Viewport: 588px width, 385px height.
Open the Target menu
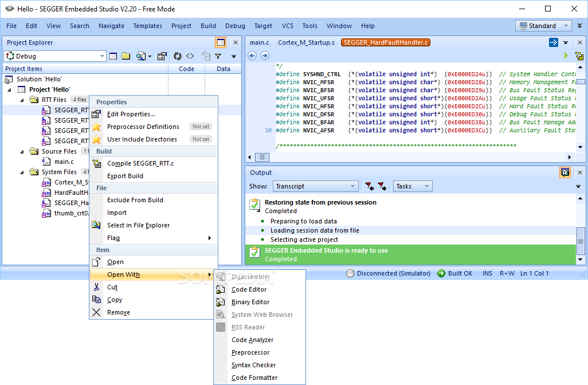[263, 26]
